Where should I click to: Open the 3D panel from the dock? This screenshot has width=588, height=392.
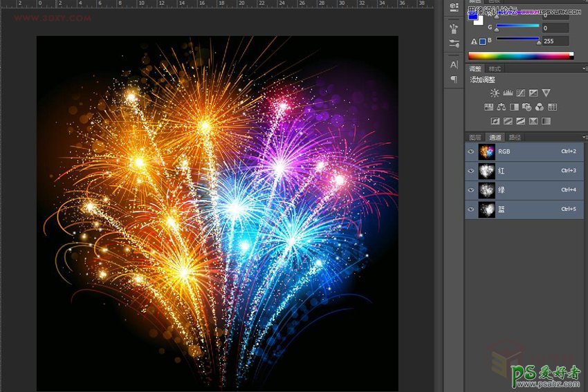coord(454,7)
